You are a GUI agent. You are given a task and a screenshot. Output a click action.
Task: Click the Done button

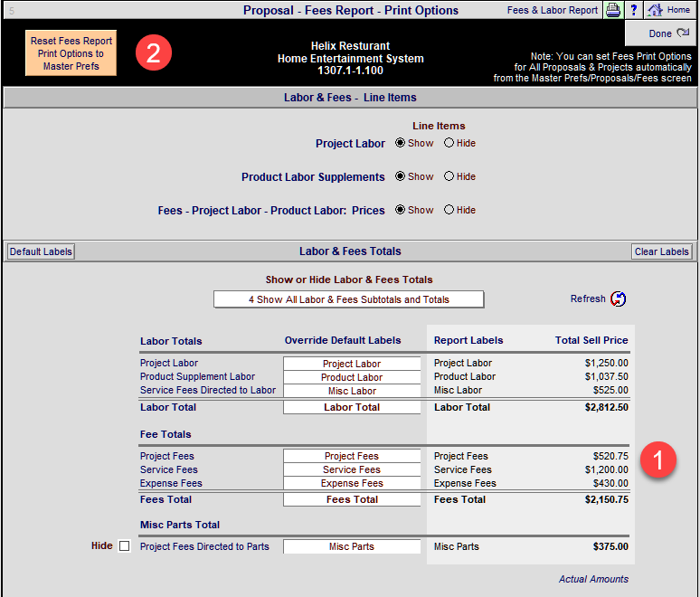click(x=660, y=33)
